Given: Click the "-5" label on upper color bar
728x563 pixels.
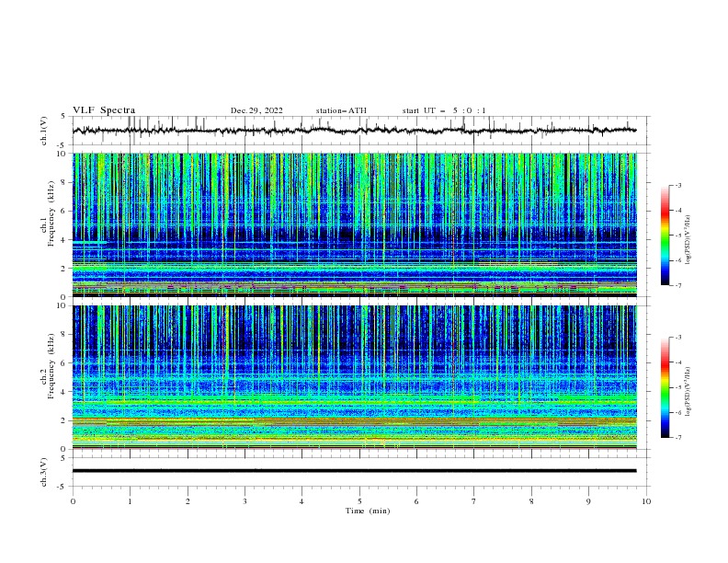Looking at the screenshot, I should click(677, 236).
